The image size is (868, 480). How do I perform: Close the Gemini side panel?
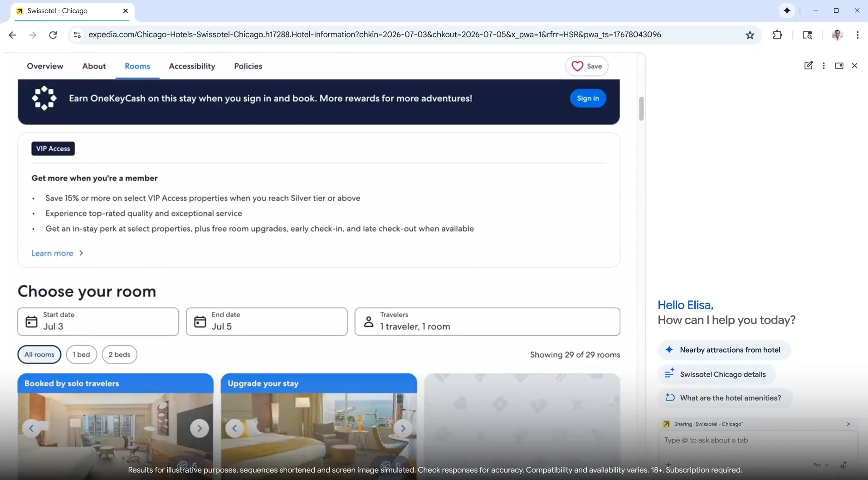click(854, 66)
